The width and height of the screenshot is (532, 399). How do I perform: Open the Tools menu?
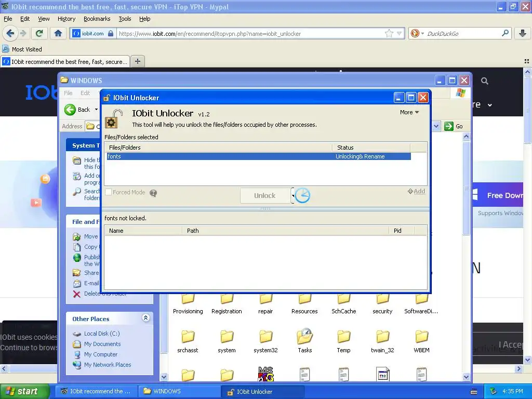coord(125,19)
